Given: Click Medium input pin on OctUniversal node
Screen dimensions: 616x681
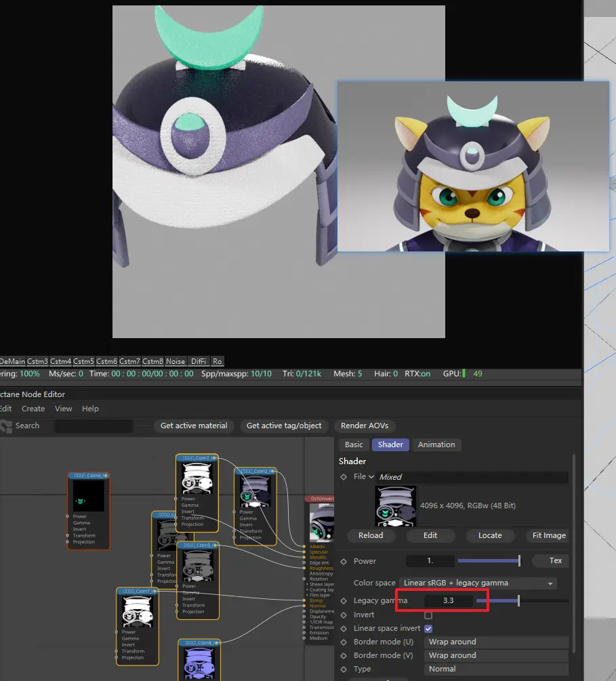Looking at the screenshot, I should [x=304, y=638].
